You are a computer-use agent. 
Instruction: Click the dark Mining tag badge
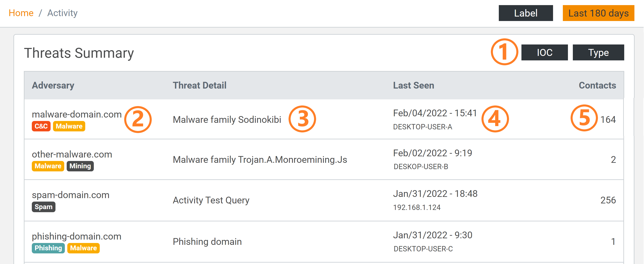click(x=80, y=166)
